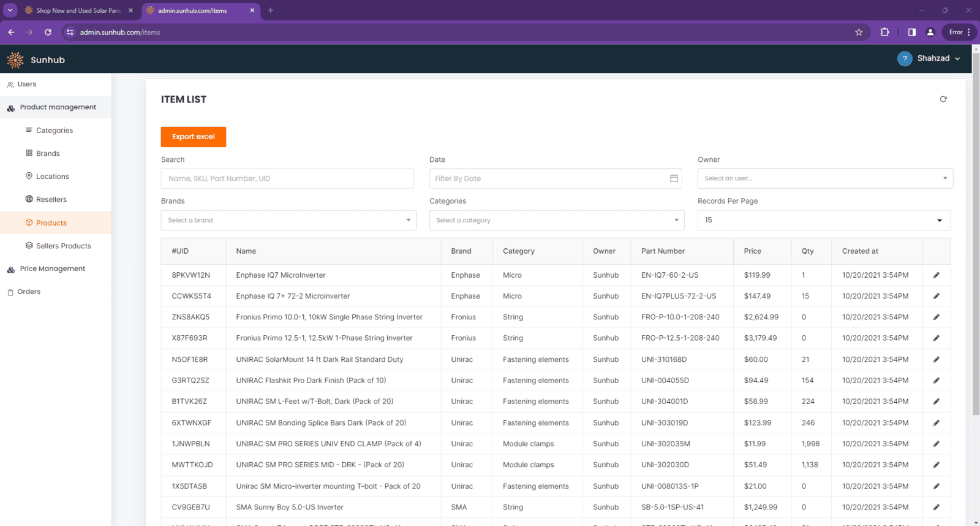
Task: Expand the Select a category dropdown
Action: tap(557, 220)
